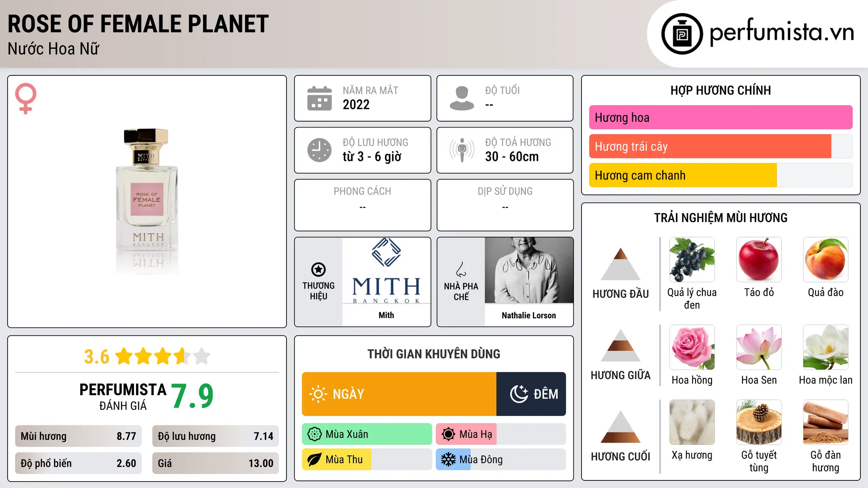Click the Dịp sử dụng info card

[505, 205]
